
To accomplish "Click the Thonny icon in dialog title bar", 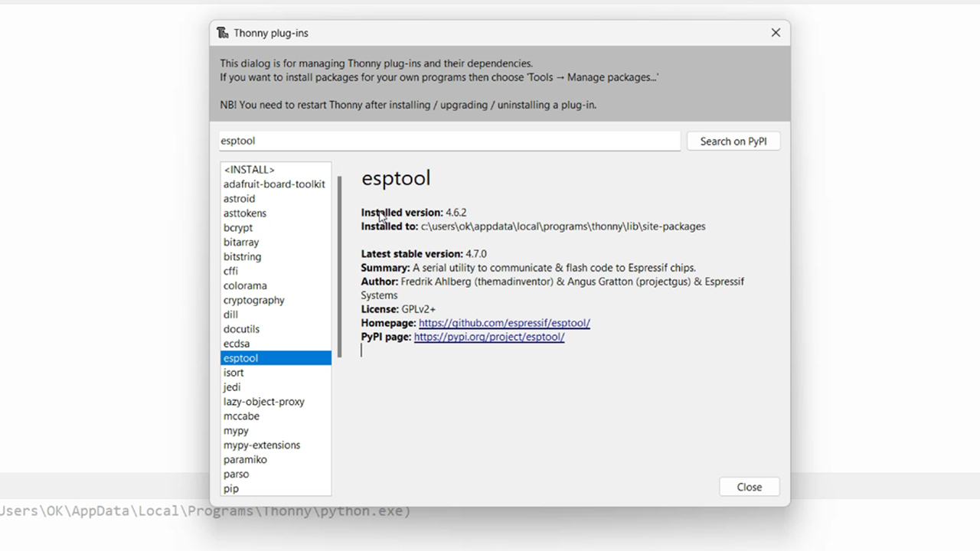I will pyautogui.click(x=222, y=33).
